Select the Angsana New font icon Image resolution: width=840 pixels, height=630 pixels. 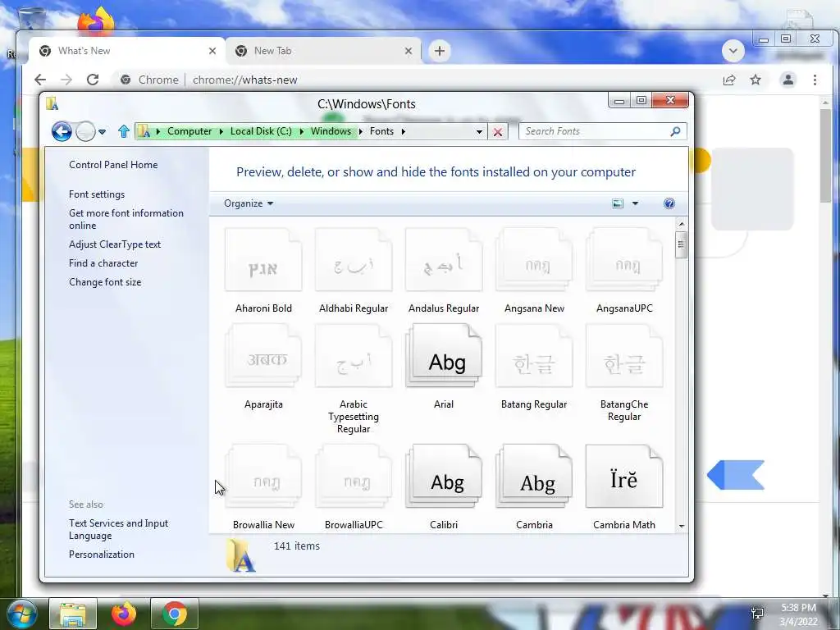click(x=534, y=260)
